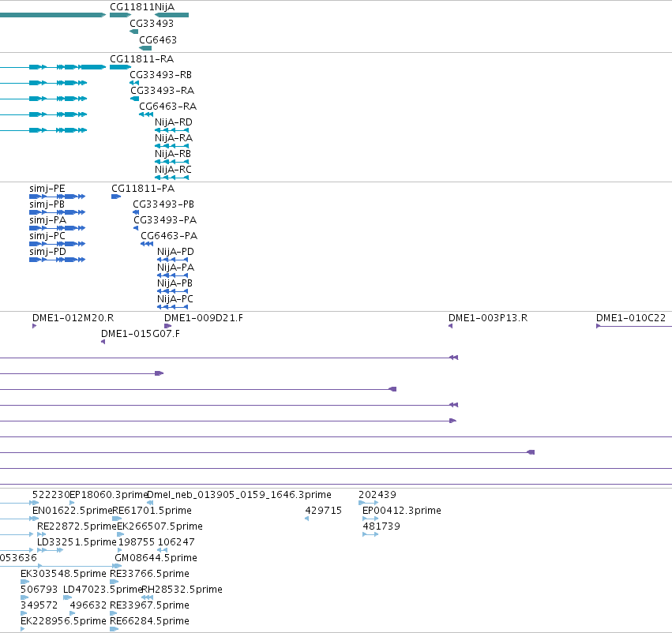Select EP00412.3prime EST
Viewport: 672px width, 633px height.
(x=402, y=511)
